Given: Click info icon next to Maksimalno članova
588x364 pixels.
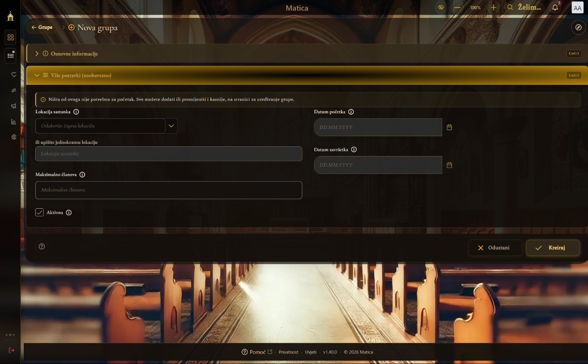Looking at the screenshot, I should [x=82, y=175].
